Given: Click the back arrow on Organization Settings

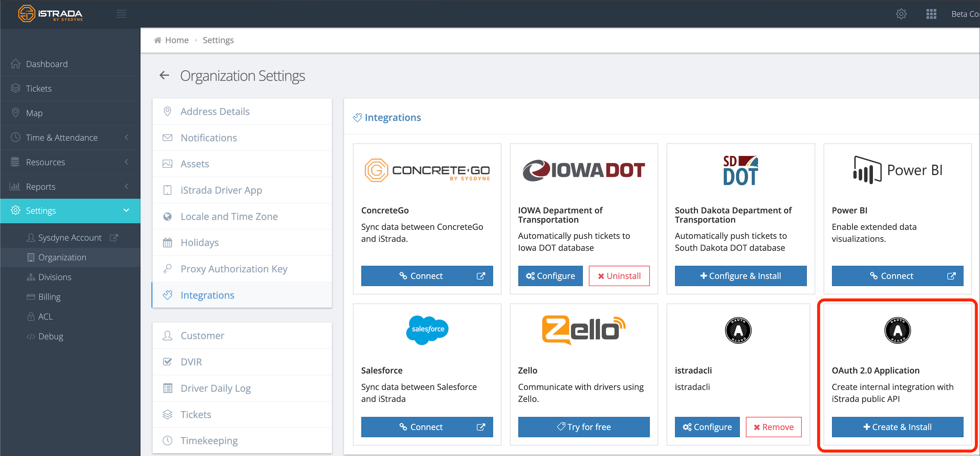Looking at the screenshot, I should point(164,75).
